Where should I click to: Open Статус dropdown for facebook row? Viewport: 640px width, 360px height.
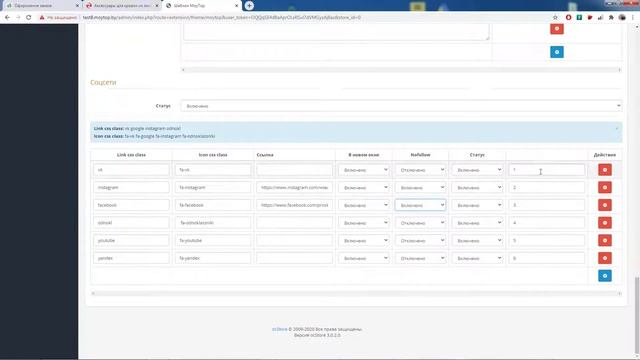click(477, 205)
